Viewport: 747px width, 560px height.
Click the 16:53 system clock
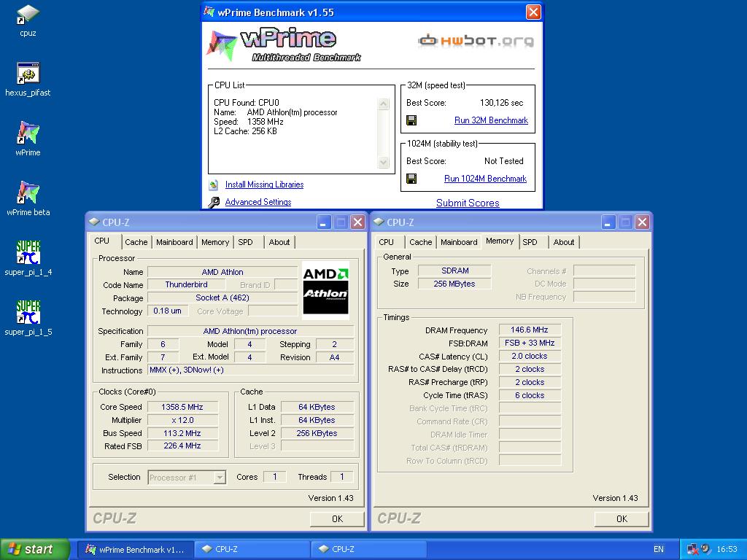point(727,549)
